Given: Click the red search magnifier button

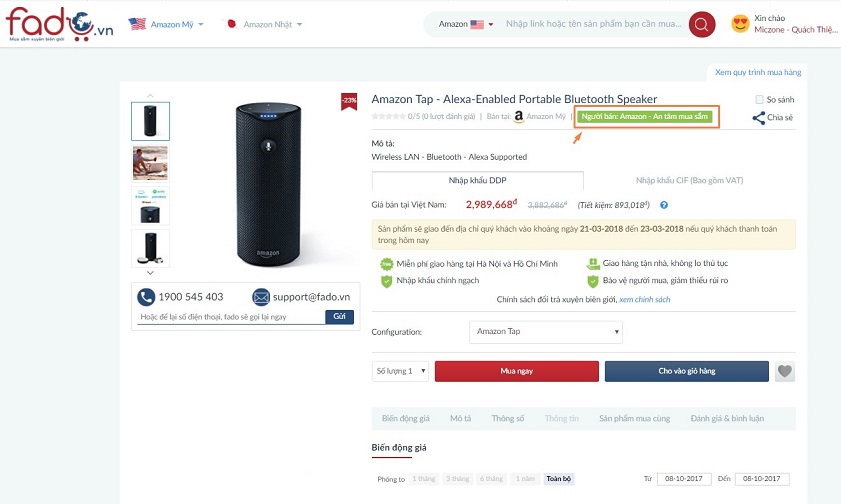Looking at the screenshot, I should click(702, 24).
